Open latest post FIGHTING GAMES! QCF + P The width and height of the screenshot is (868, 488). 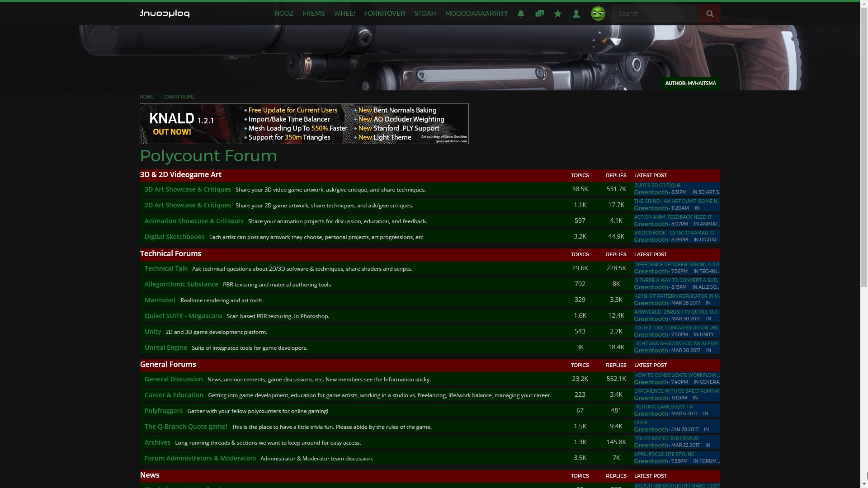664,407
